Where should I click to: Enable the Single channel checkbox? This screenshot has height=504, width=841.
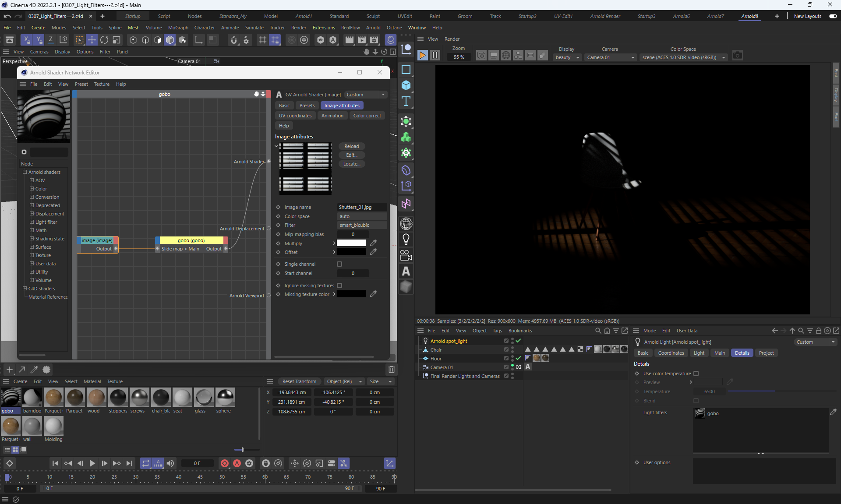coord(339,264)
